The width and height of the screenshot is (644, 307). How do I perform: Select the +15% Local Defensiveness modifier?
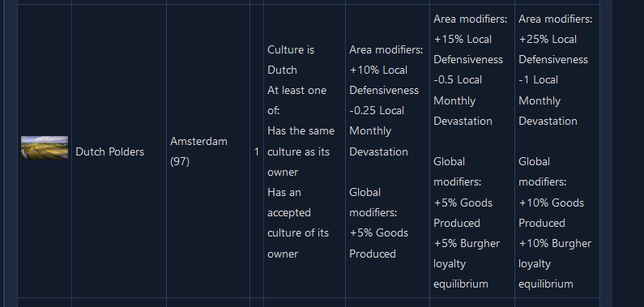tap(467, 49)
